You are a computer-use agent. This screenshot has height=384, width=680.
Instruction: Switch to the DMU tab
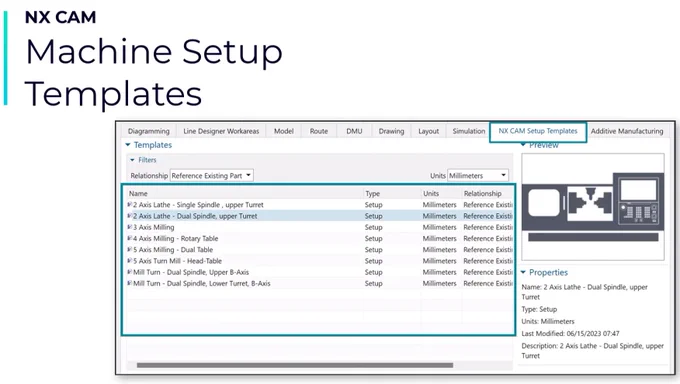354,131
